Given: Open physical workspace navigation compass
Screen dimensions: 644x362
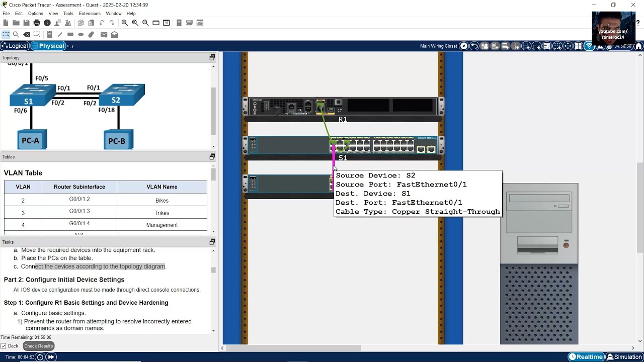Looking at the screenshot, I should click(464, 46).
